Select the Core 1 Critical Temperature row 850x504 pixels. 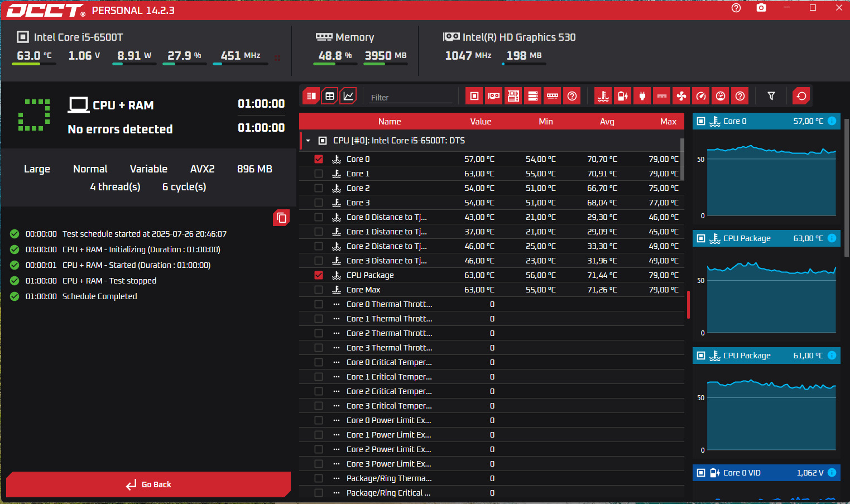[492, 377]
